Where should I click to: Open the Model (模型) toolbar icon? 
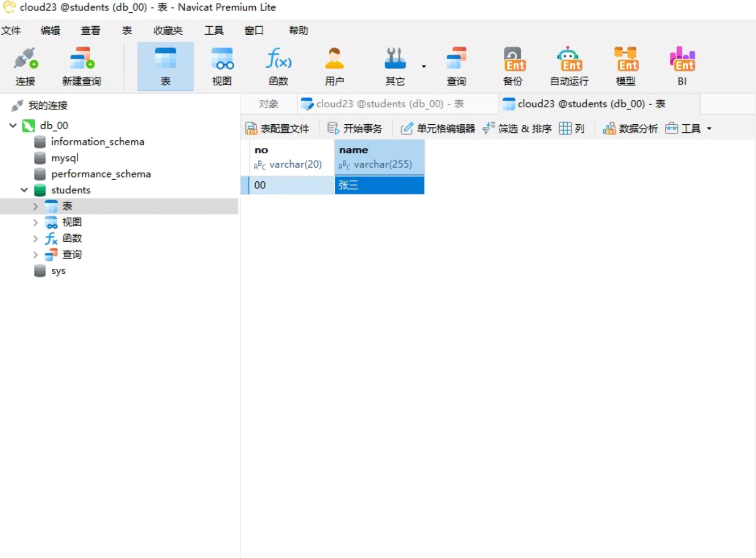[625, 66]
